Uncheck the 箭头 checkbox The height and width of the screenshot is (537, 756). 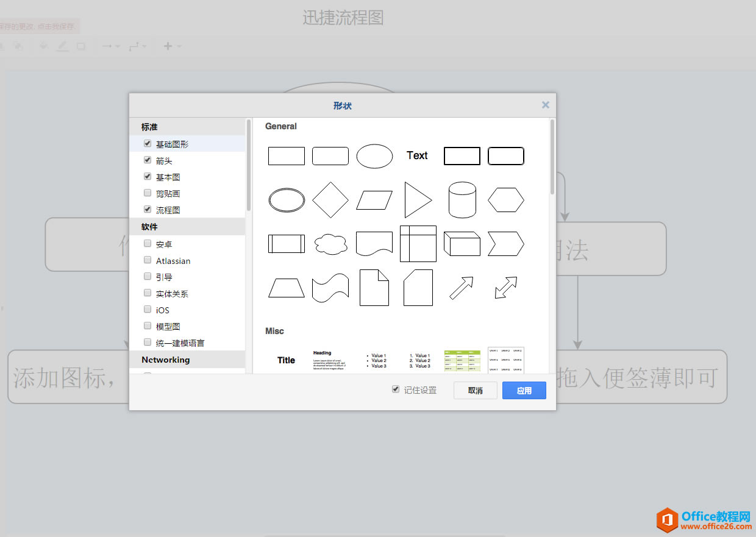point(148,160)
